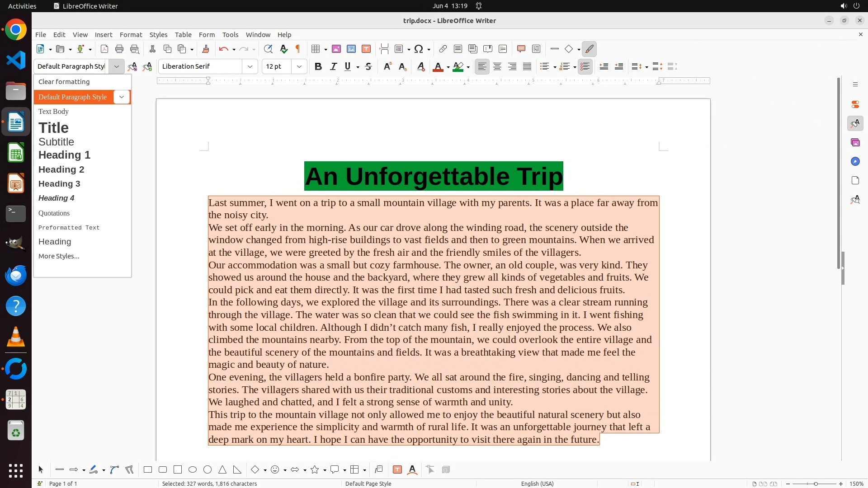Select the Ellipse drawing shape

(x=193, y=470)
